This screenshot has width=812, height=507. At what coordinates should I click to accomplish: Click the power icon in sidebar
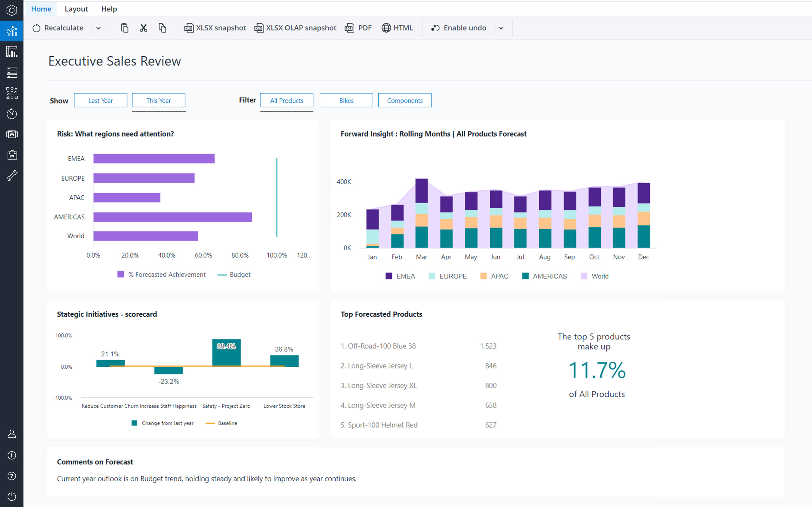click(x=12, y=497)
